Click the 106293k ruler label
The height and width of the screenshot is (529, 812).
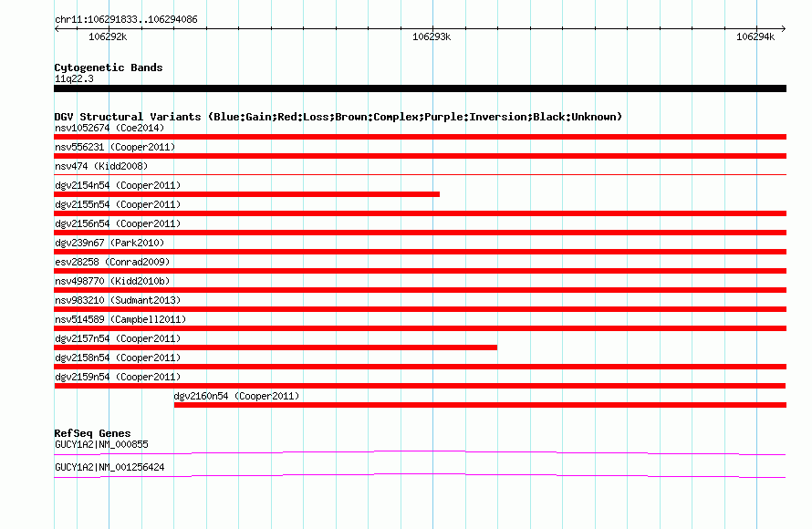(432, 36)
